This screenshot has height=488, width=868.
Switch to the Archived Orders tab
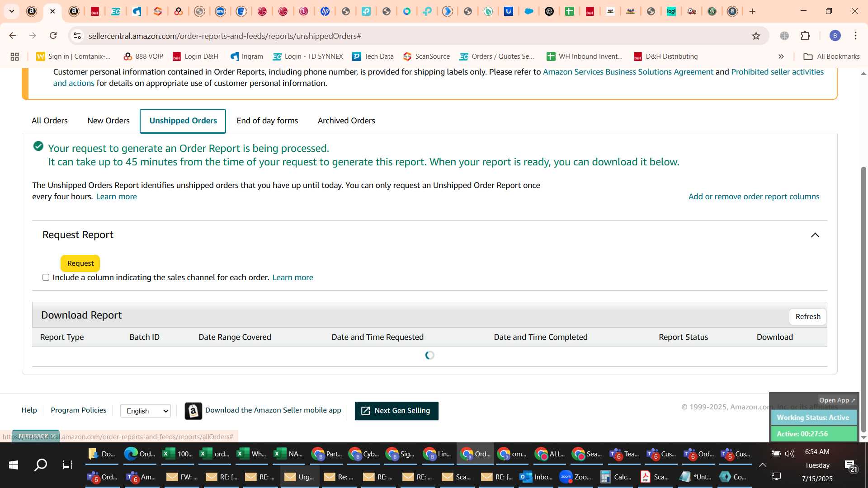(346, 121)
